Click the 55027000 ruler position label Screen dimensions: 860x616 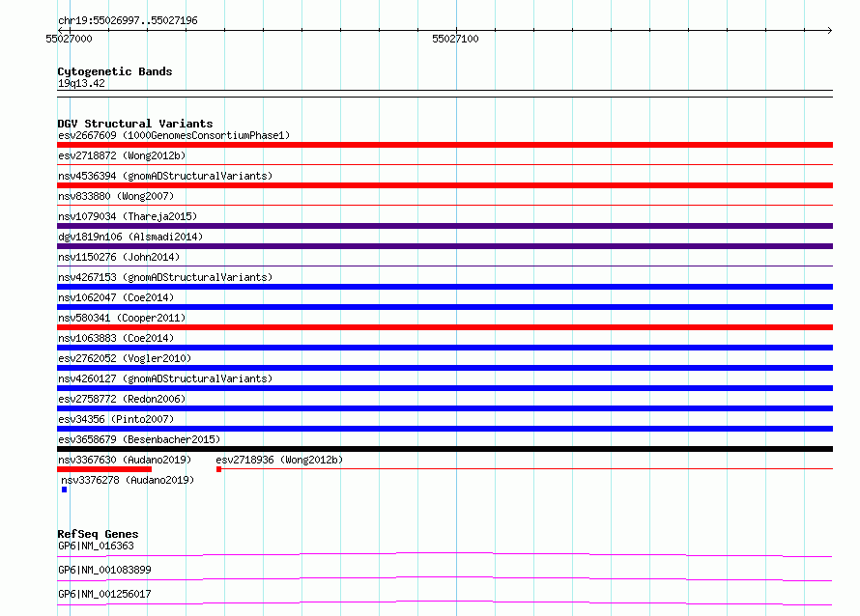click(70, 39)
